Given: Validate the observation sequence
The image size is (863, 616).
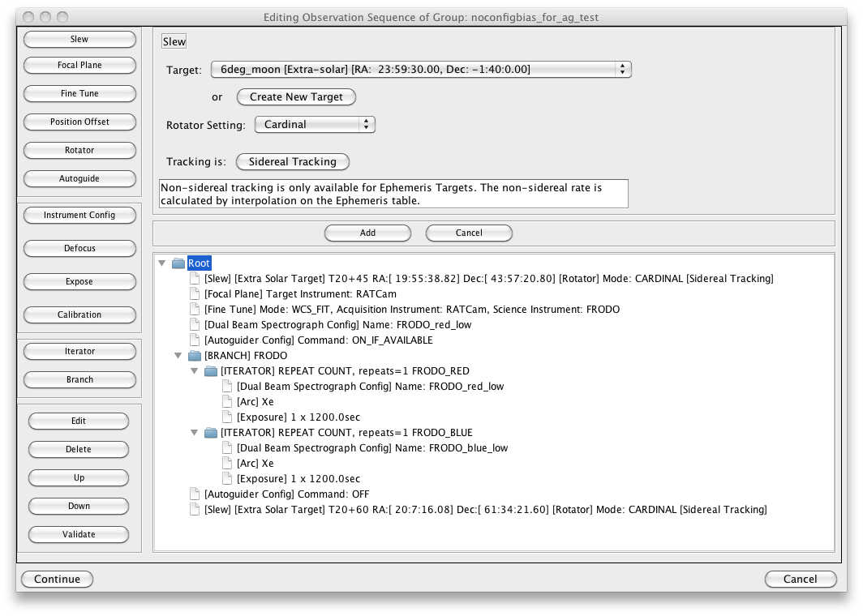Looking at the screenshot, I should point(79,534).
